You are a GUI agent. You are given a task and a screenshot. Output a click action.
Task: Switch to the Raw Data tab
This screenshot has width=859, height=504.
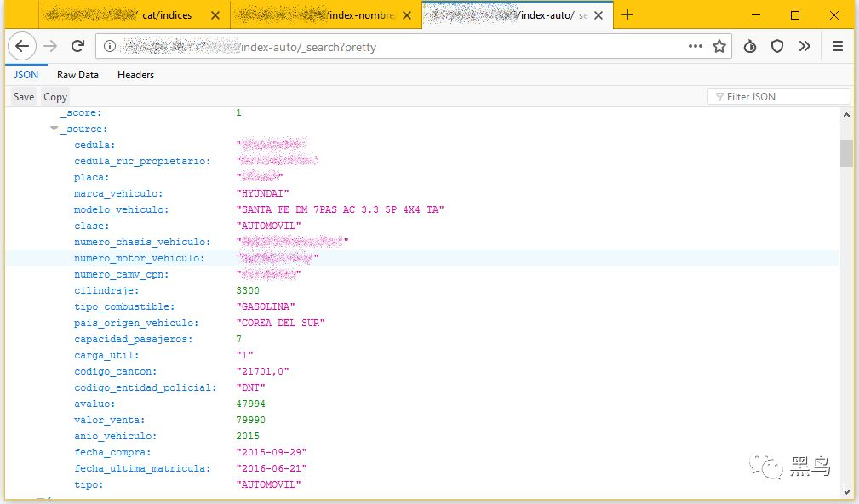point(77,75)
